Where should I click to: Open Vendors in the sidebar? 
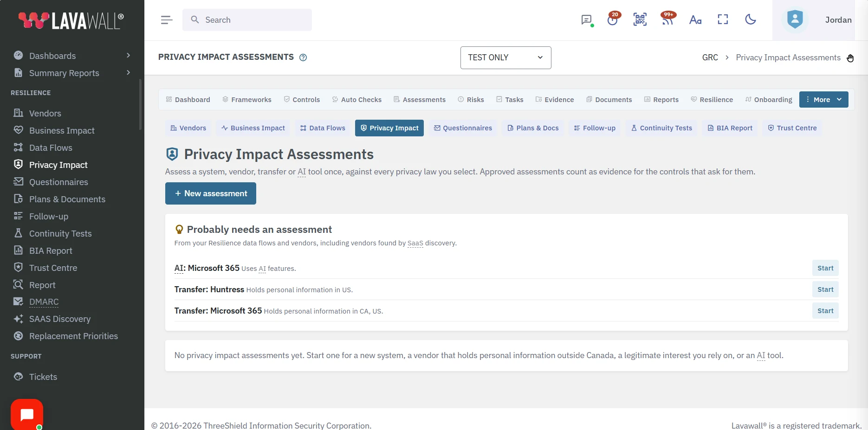pyautogui.click(x=45, y=113)
